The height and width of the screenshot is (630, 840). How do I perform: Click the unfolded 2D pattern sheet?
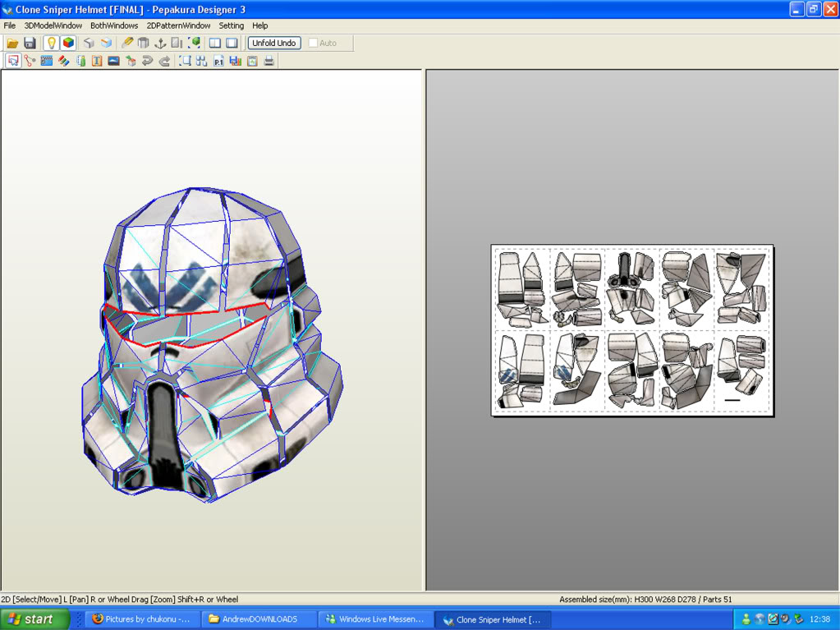point(632,330)
